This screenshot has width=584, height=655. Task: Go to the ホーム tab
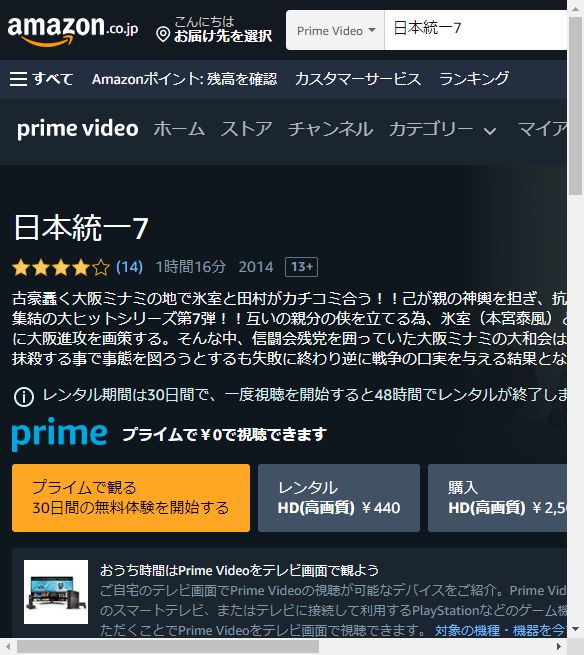[x=179, y=129]
